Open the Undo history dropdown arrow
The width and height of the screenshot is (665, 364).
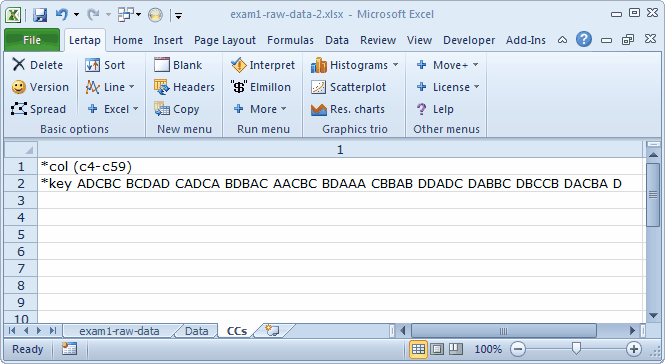(76, 15)
